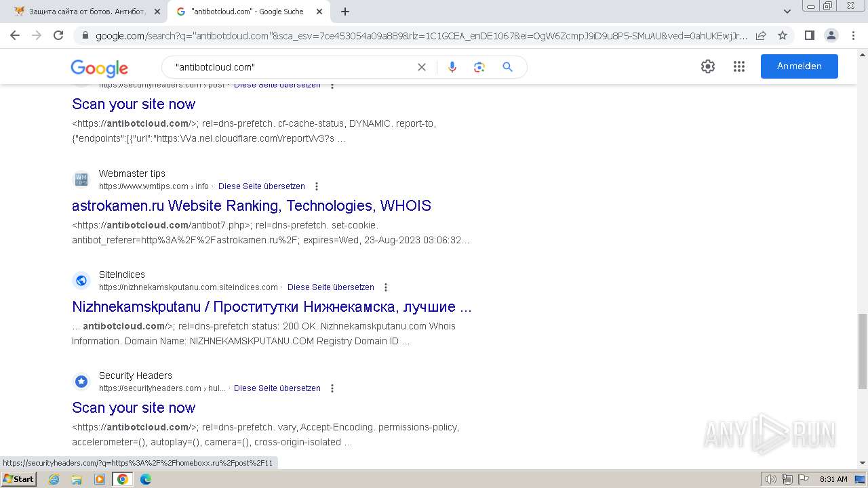The height and width of the screenshot is (488, 868).
Task: Click the SiteIndices globe favicon
Action: click(81, 281)
